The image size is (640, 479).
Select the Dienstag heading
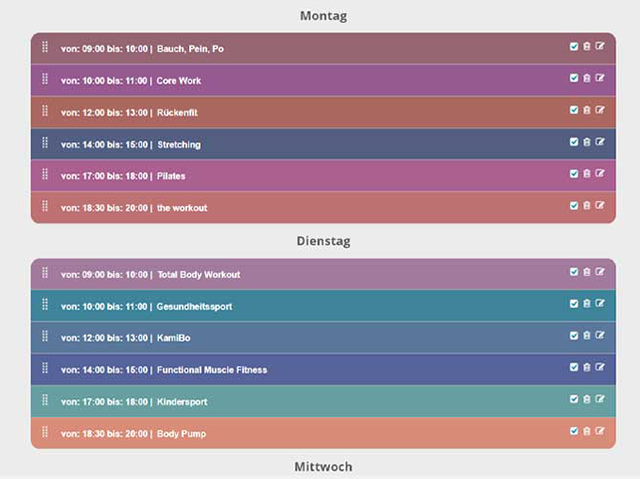click(323, 241)
